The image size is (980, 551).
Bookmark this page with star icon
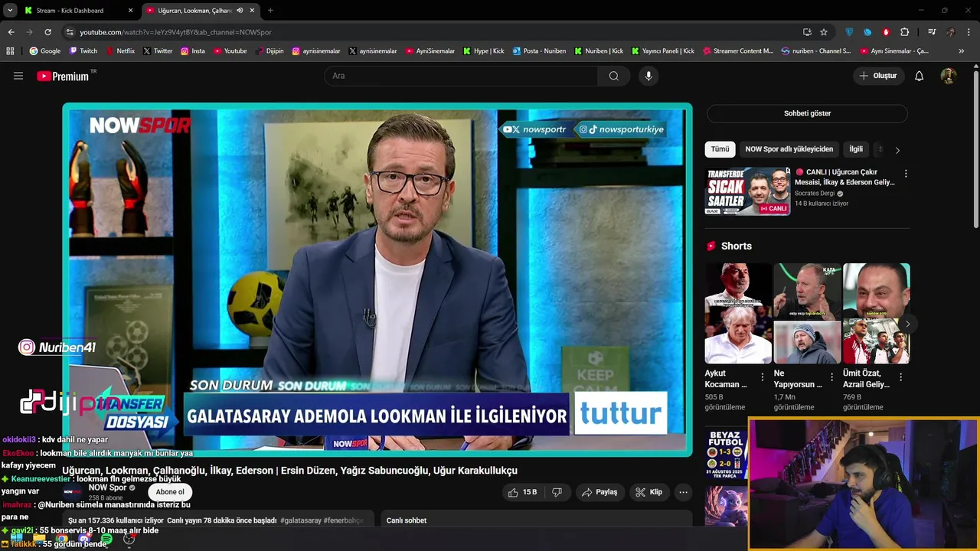pos(824,32)
